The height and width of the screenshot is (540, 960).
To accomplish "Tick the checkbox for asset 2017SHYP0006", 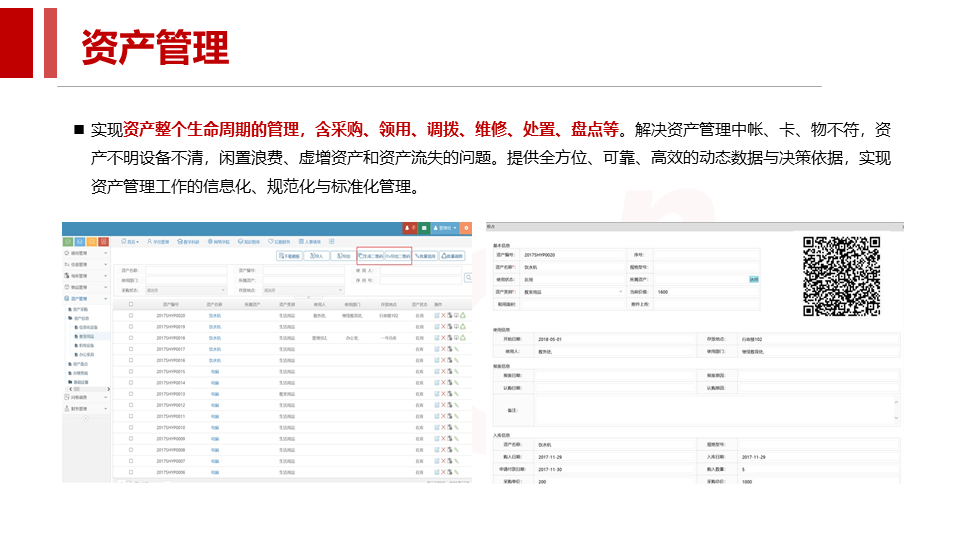I will point(131,472).
